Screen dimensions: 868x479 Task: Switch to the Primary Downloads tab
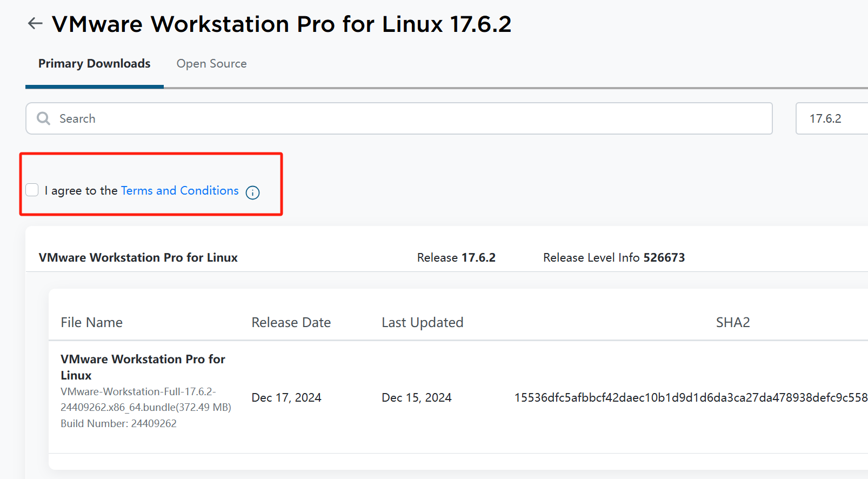94,64
